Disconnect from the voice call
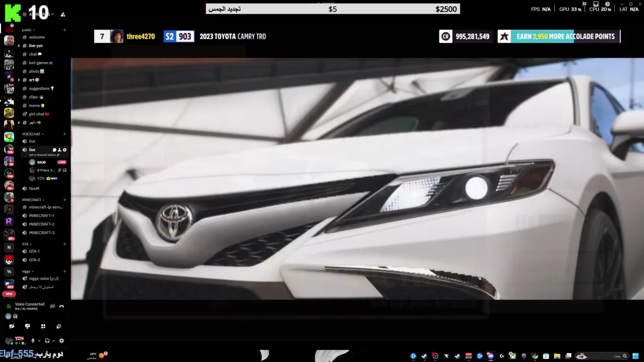This screenshot has width=644, height=362. pos(61,306)
